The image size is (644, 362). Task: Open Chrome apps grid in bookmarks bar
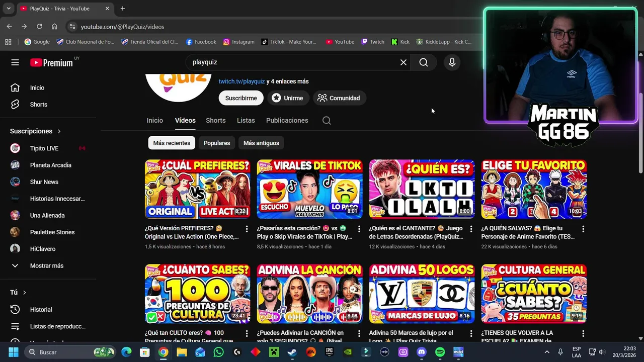coord(8,42)
